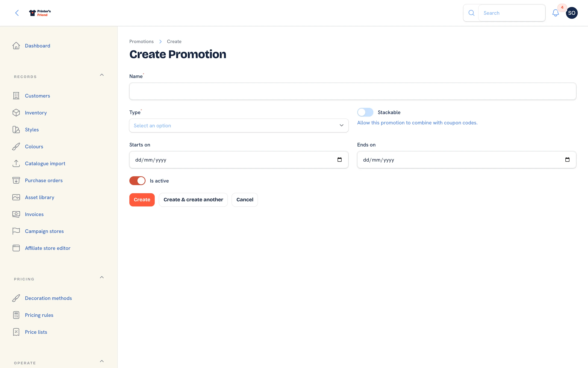Click the Invoices banknote icon
The image size is (588, 368).
click(x=16, y=214)
